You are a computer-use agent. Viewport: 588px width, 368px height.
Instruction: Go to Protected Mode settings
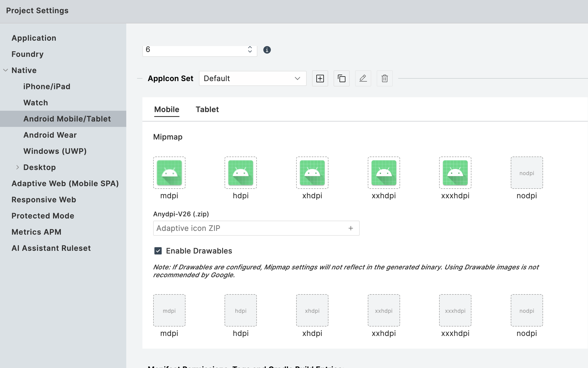pos(43,216)
